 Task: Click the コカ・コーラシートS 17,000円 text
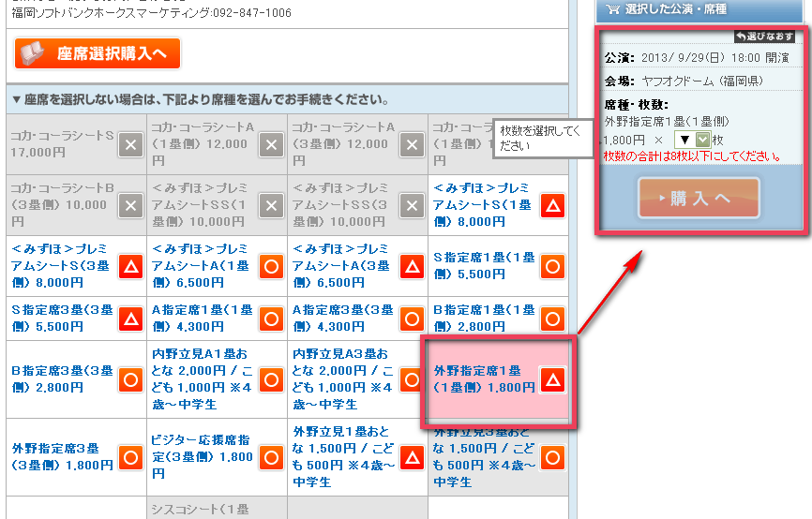click(62, 144)
